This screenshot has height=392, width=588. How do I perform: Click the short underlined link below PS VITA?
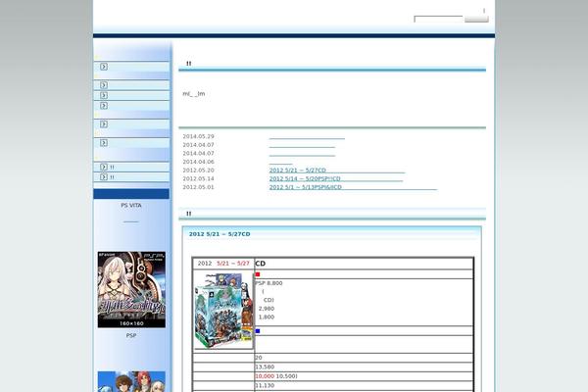click(x=131, y=220)
